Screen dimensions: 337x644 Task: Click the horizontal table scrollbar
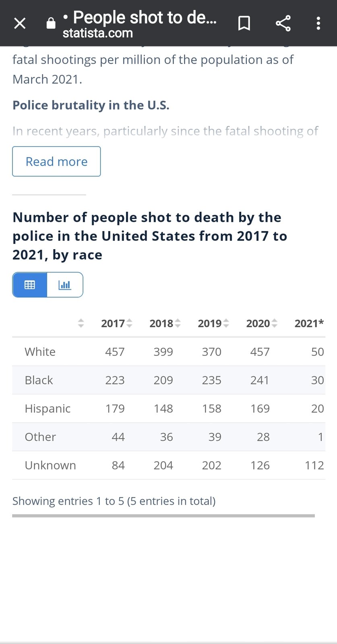click(x=163, y=516)
